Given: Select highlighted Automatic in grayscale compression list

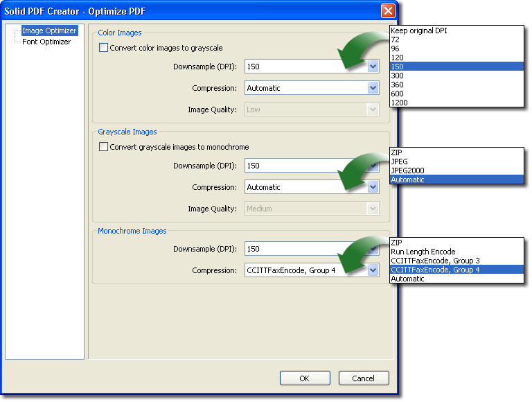Looking at the screenshot, I should coord(456,180).
